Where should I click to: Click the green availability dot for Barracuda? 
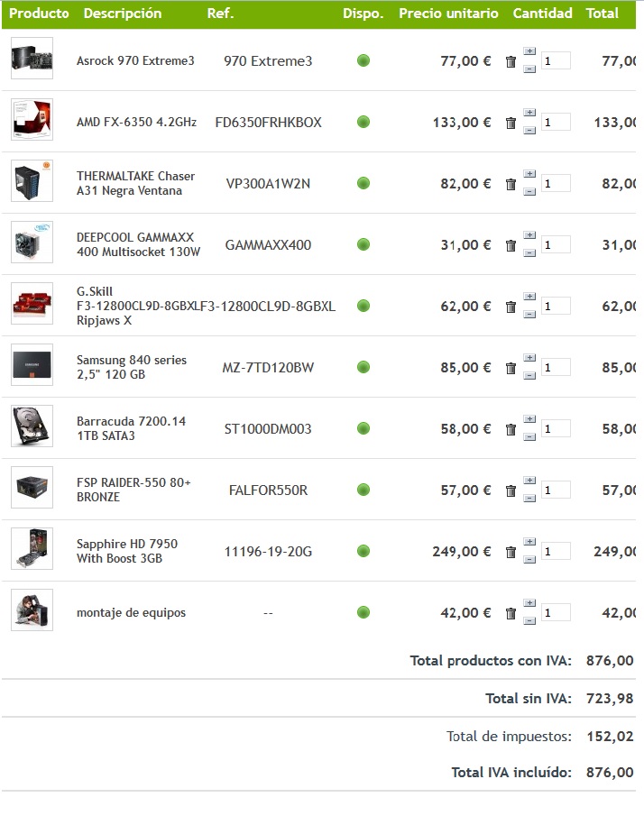pyautogui.click(x=363, y=429)
